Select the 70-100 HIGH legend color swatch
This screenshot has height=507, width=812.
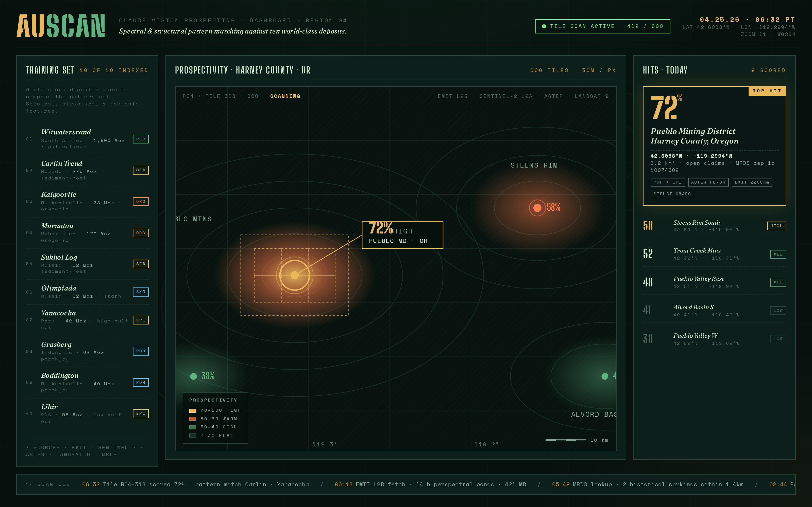tap(193, 410)
